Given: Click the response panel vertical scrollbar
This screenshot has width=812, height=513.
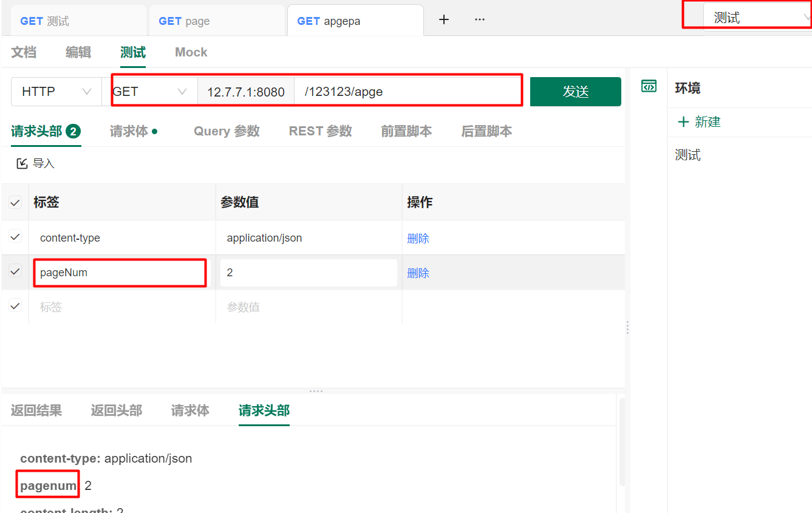Looking at the screenshot, I should coord(622,441).
